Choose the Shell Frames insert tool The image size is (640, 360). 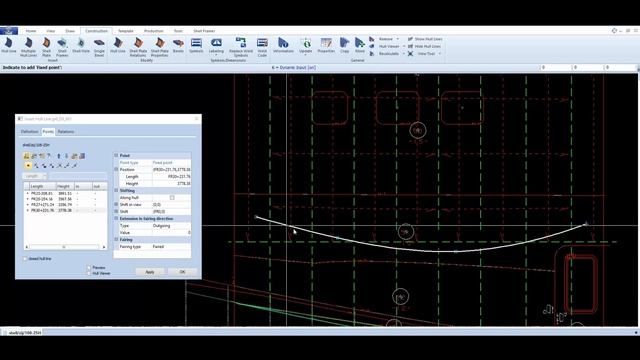pos(62,47)
